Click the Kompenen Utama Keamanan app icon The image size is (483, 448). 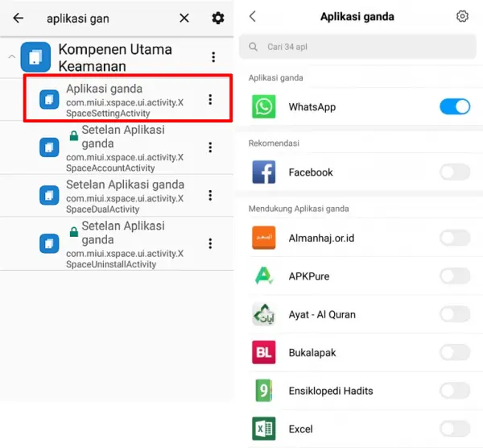35,57
